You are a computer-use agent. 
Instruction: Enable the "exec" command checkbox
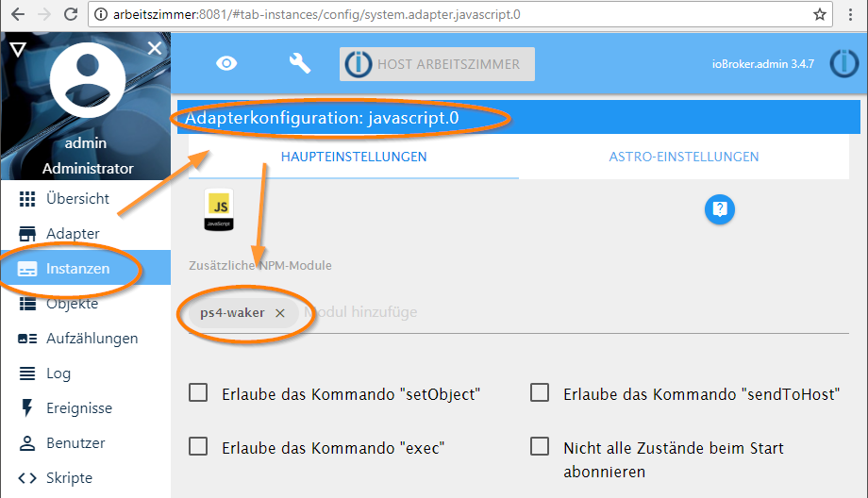(x=198, y=446)
